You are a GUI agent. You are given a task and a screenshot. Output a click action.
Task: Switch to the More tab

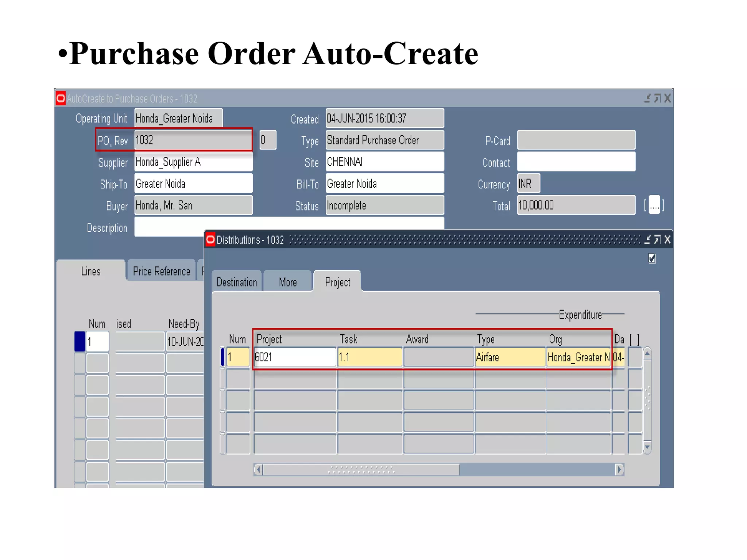pos(288,282)
